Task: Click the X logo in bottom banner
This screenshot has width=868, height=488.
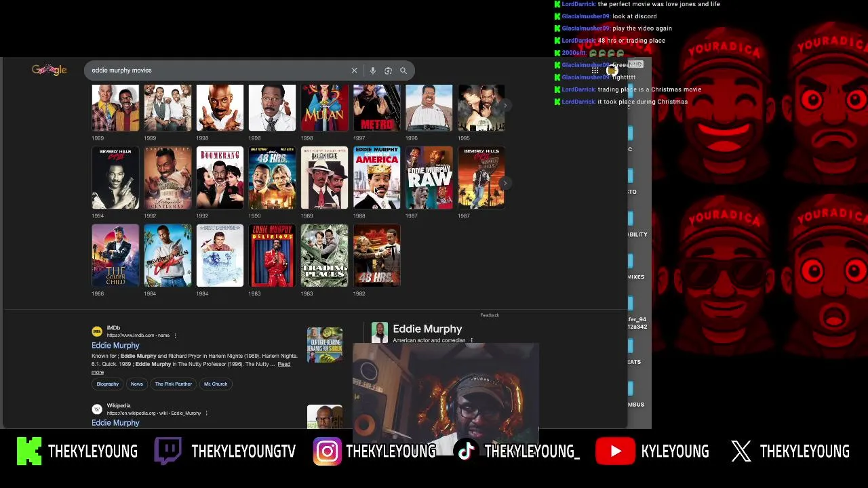Action: pyautogui.click(x=741, y=451)
